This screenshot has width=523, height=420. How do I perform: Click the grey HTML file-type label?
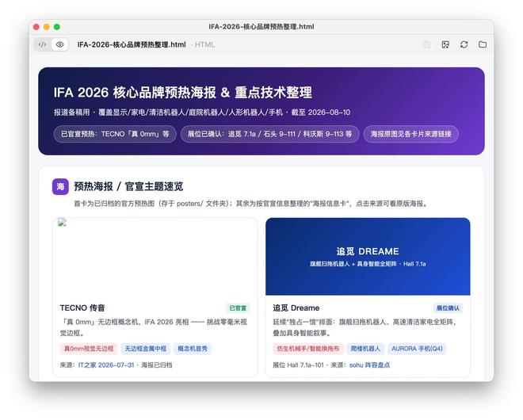tap(204, 44)
